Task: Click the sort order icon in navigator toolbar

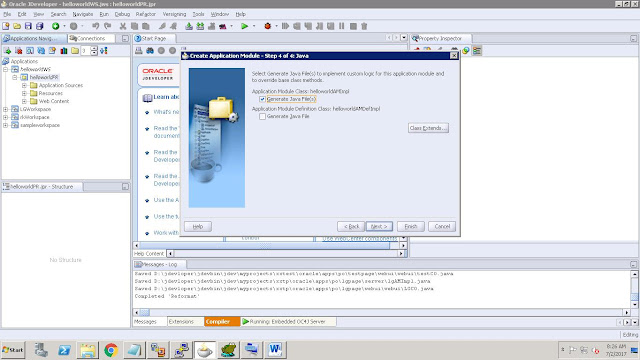Action: 104,51
